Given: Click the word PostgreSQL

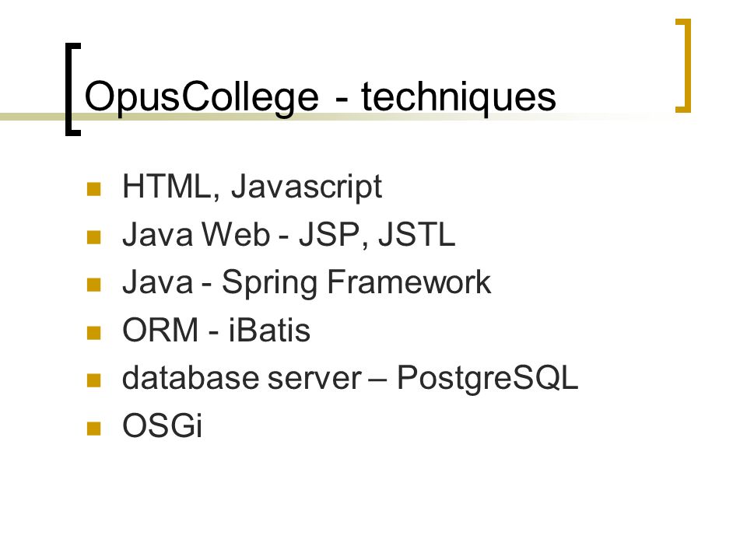Looking at the screenshot, I should click(x=487, y=380).
